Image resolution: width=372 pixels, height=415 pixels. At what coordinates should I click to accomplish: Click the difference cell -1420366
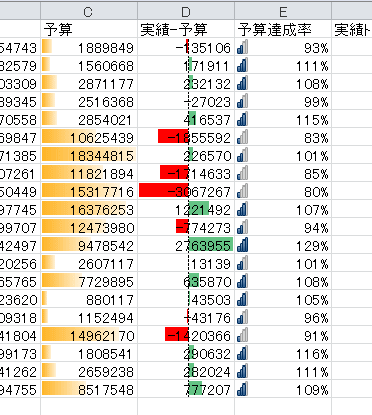click(x=186, y=335)
